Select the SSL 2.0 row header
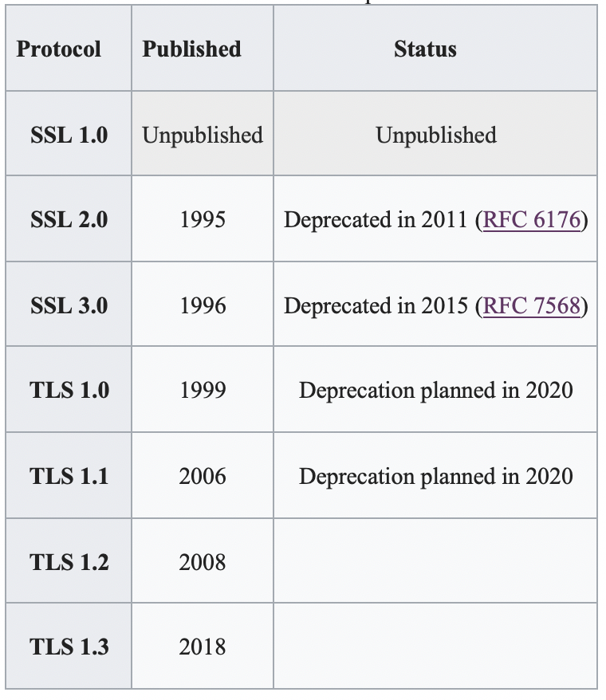This screenshot has height=700, width=606. click(69, 219)
